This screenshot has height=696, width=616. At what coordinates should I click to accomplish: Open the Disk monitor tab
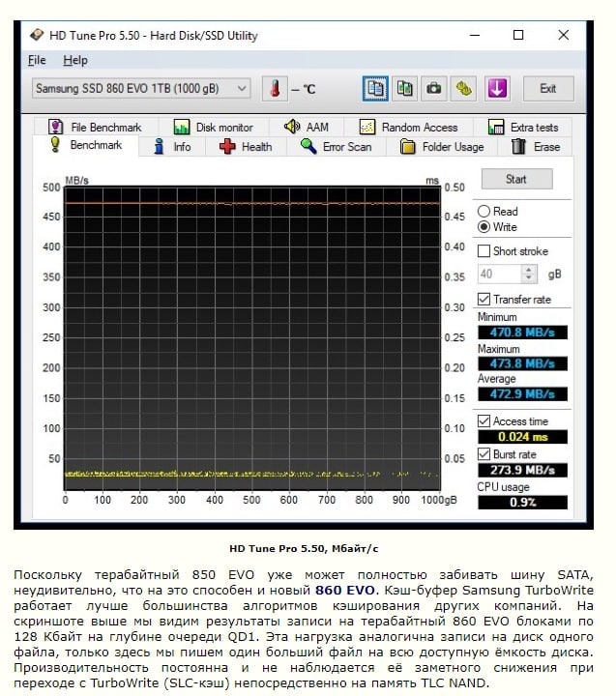pyautogui.click(x=213, y=127)
